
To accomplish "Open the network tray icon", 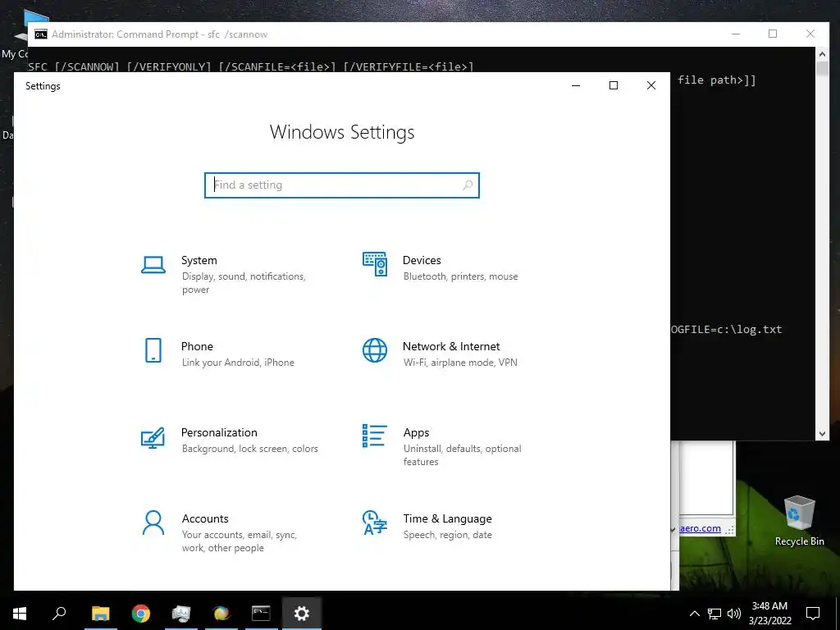I will pos(714,614).
